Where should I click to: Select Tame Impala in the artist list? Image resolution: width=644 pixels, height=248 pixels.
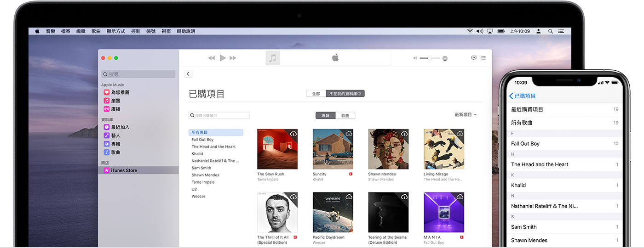point(203,182)
